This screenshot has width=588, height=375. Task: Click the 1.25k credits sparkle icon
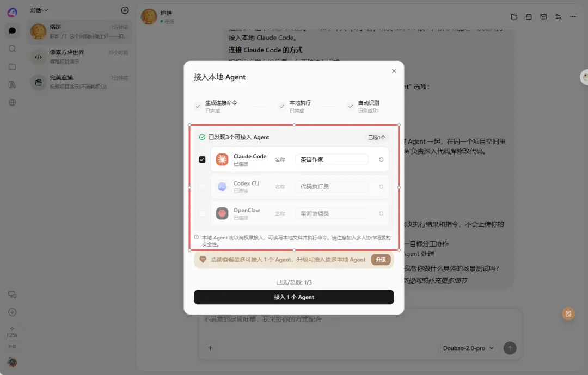coord(12,329)
